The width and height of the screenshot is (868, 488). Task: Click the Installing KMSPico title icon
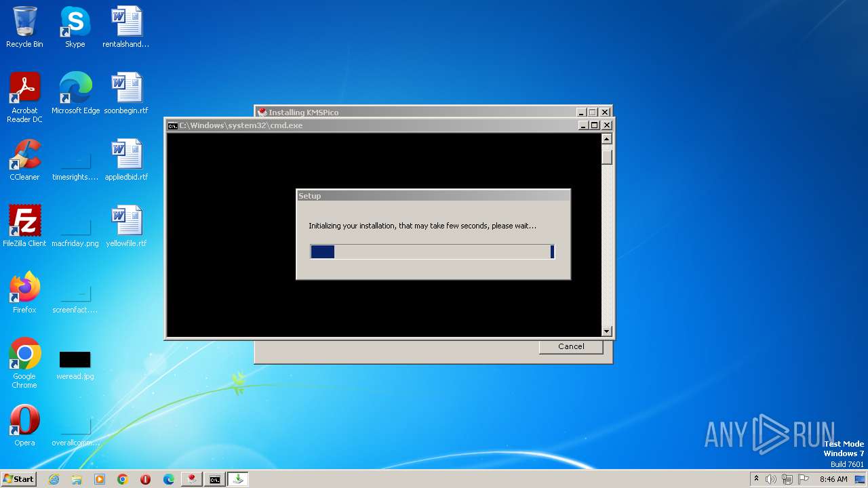coord(262,113)
